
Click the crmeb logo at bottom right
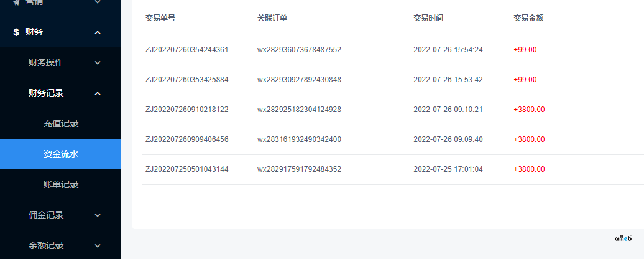[x=623, y=238]
